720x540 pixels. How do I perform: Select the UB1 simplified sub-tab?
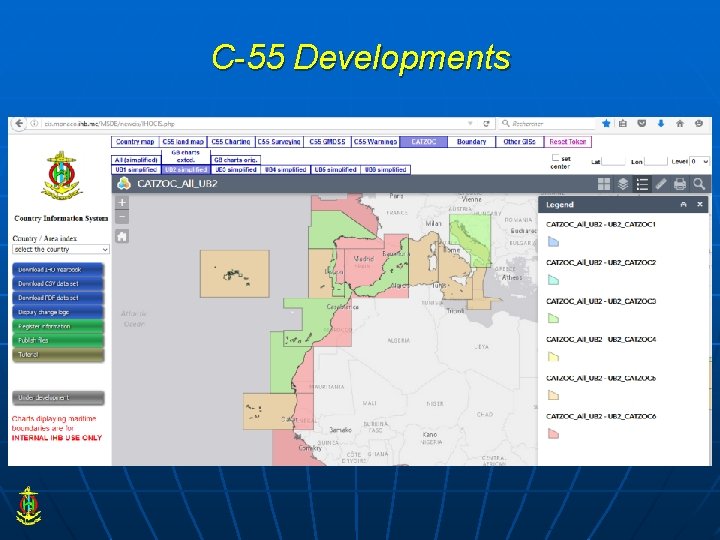click(x=136, y=170)
